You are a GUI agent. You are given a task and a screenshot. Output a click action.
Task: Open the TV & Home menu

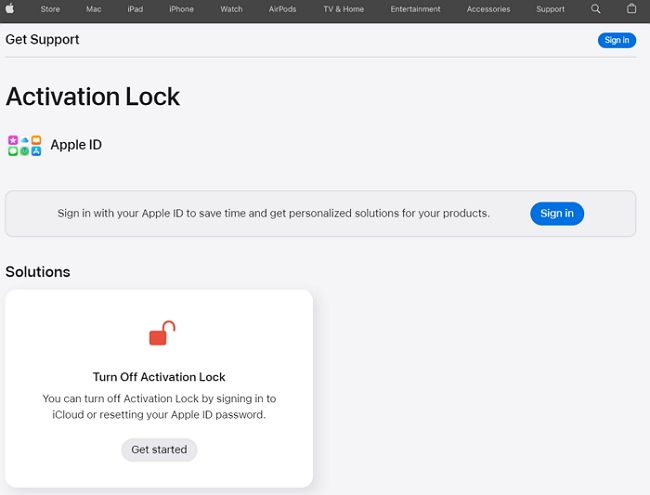[x=343, y=9]
